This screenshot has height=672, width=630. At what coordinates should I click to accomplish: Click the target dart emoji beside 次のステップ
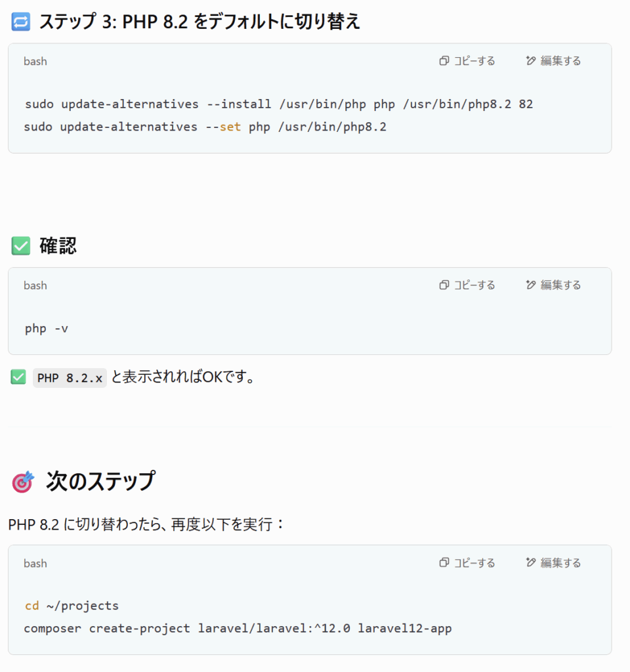[23, 482]
